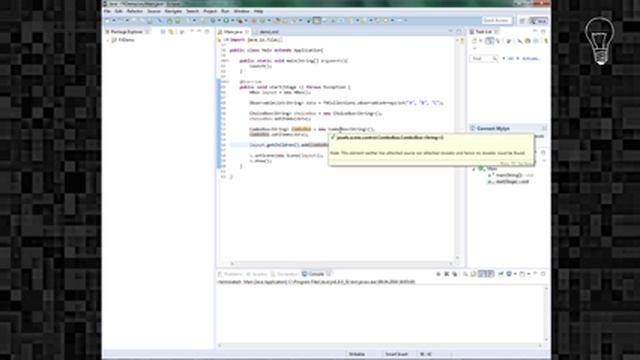The width and height of the screenshot is (640, 360).
Task: Close the Connect Mylyn panel
Action: (544, 129)
